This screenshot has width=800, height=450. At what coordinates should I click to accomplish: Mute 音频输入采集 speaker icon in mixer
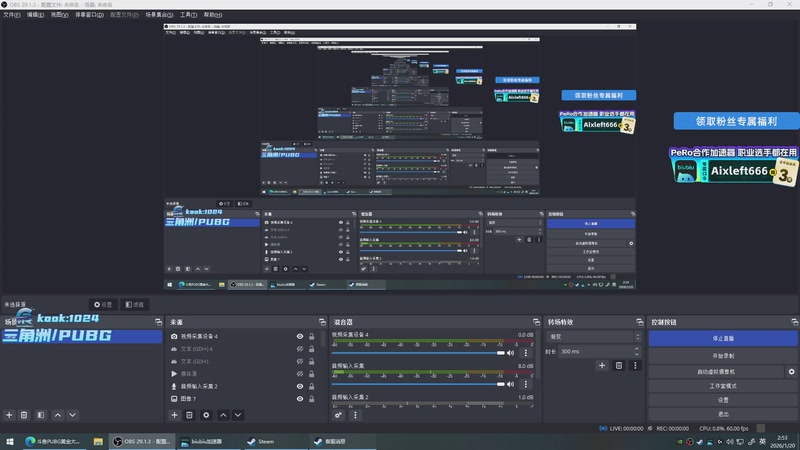click(x=510, y=384)
